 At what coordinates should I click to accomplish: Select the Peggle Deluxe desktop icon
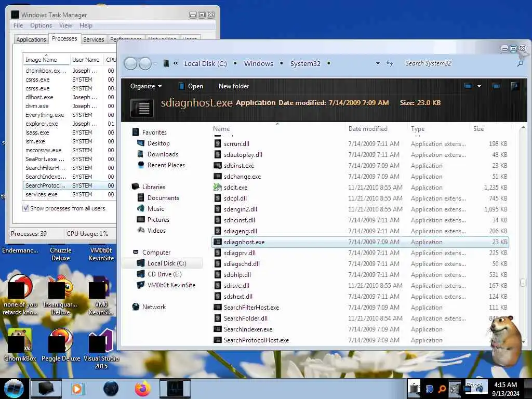[61, 345]
